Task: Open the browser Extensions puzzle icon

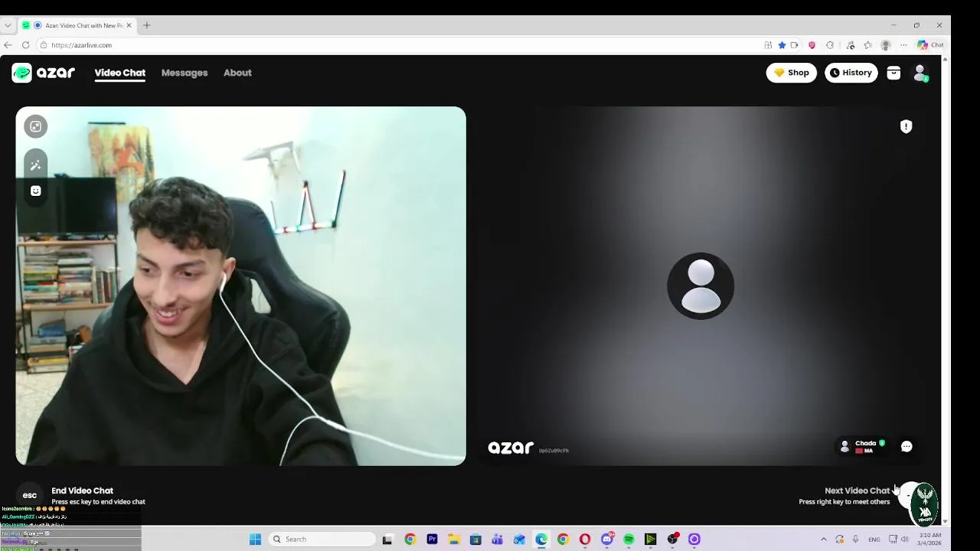Action: [830, 45]
